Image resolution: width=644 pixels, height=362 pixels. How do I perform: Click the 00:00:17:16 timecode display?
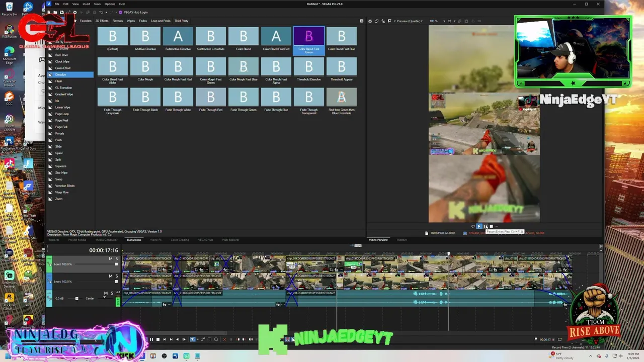(104, 250)
